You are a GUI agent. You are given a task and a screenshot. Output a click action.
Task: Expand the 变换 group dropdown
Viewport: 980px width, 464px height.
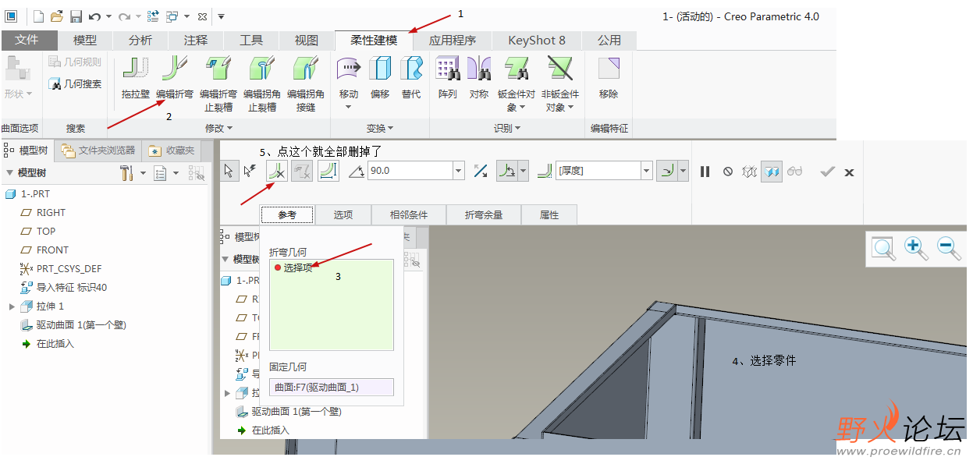tap(380, 128)
